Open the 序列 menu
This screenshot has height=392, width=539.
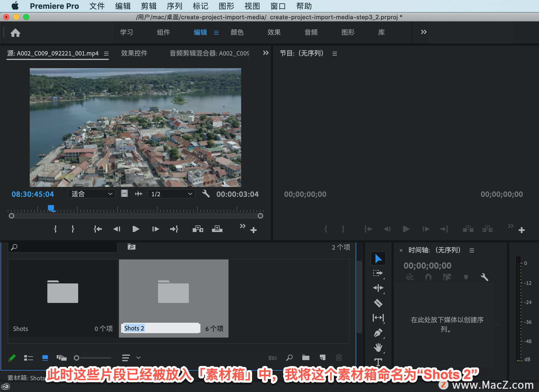[x=174, y=6]
